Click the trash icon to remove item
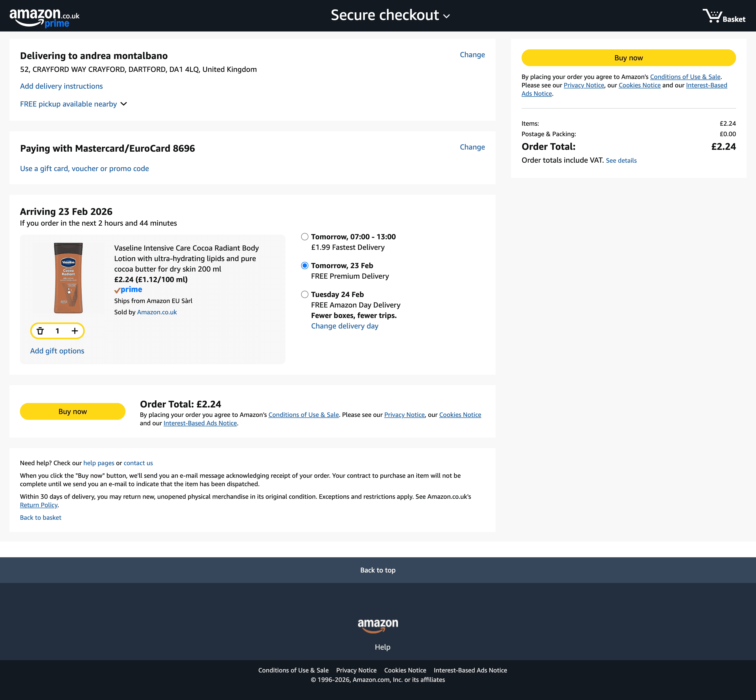The width and height of the screenshot is (756, 700). pyautogui.click(x=40, y=331)
